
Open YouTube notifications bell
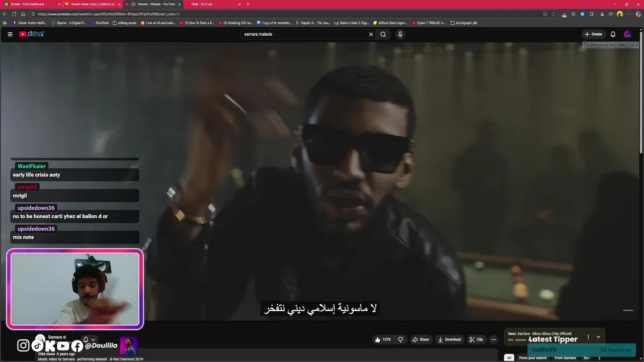click(x=613, y=34)
